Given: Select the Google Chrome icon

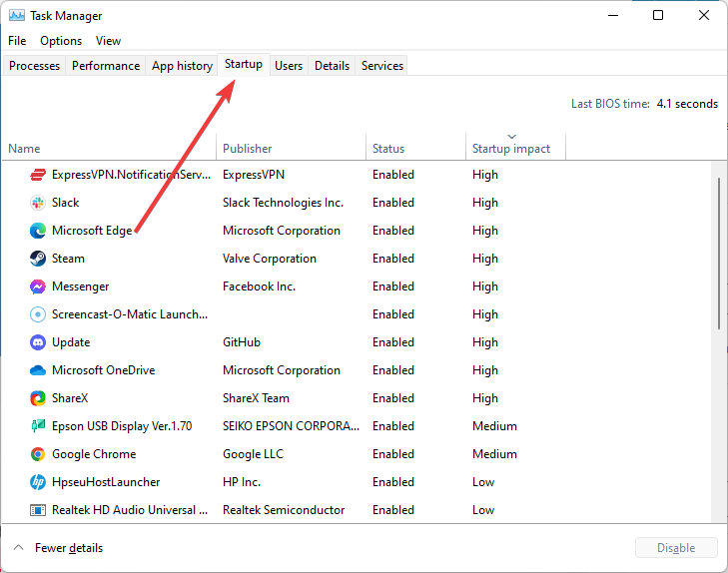Looking at the screenshot, I should pyautogui.click(x=37, y=454).
